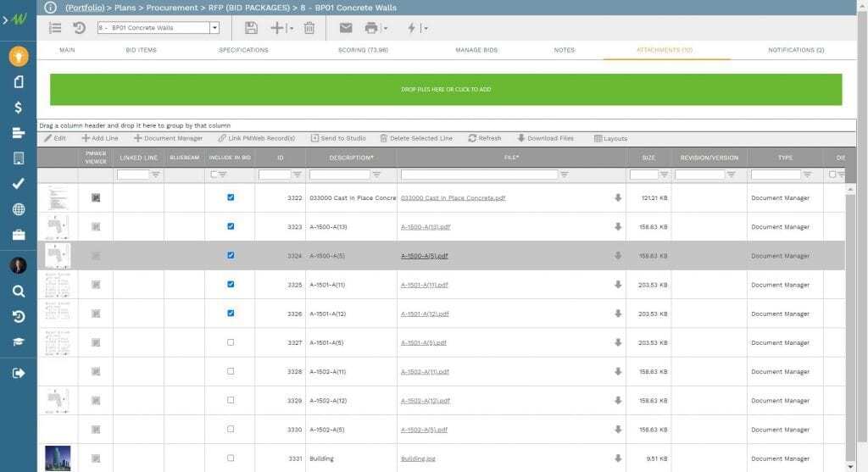Viewport: 868px width, 472px height.
Task: Download the A-1500-A(13).pdf file arrow
Action: (618, 227)
